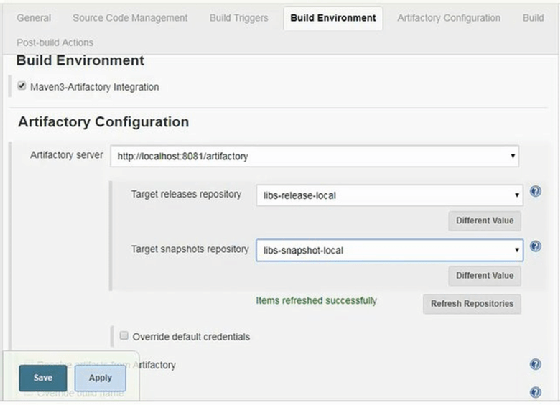Viewport: 560px width, 405px height.
Task: Click the 'Artifactory server' field label
Action: point(66,155)
